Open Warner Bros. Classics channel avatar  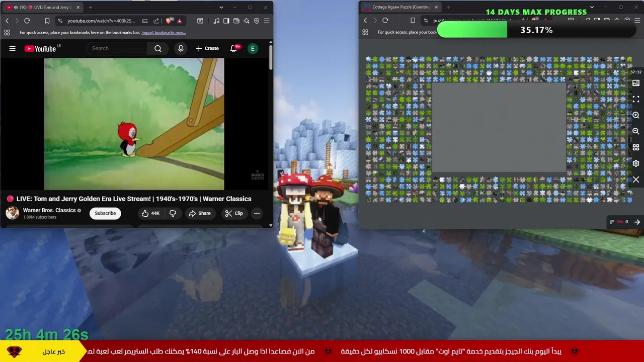[x=13, y=213]
